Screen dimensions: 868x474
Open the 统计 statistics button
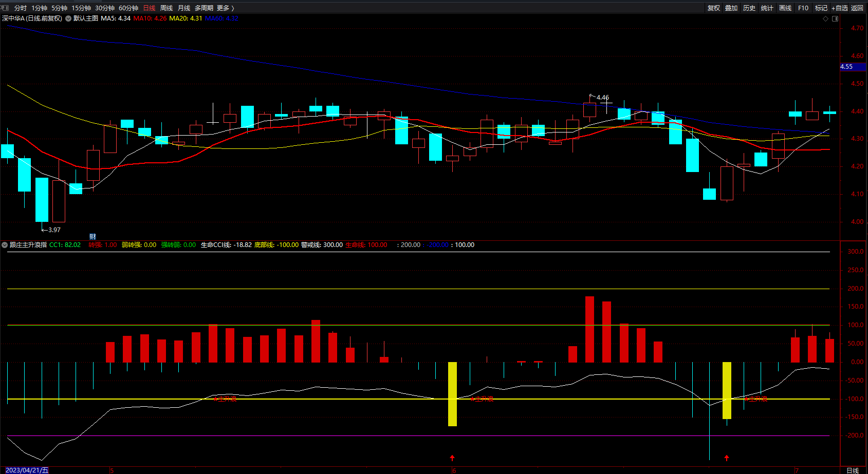tap(767, 8)
